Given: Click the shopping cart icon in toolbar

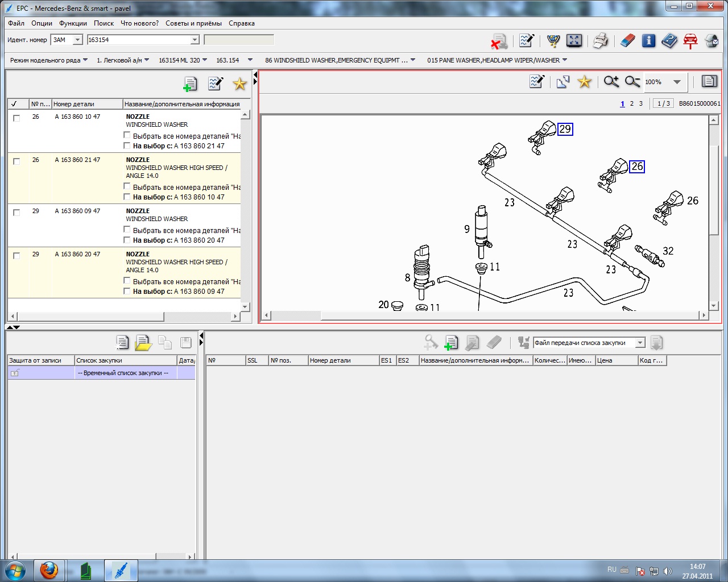Looking at the screenshot, I should pyautogui.click(x=553, y=41).
